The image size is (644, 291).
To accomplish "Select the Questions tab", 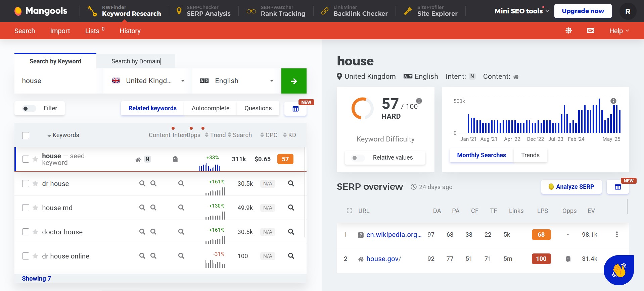I will 258,108.
